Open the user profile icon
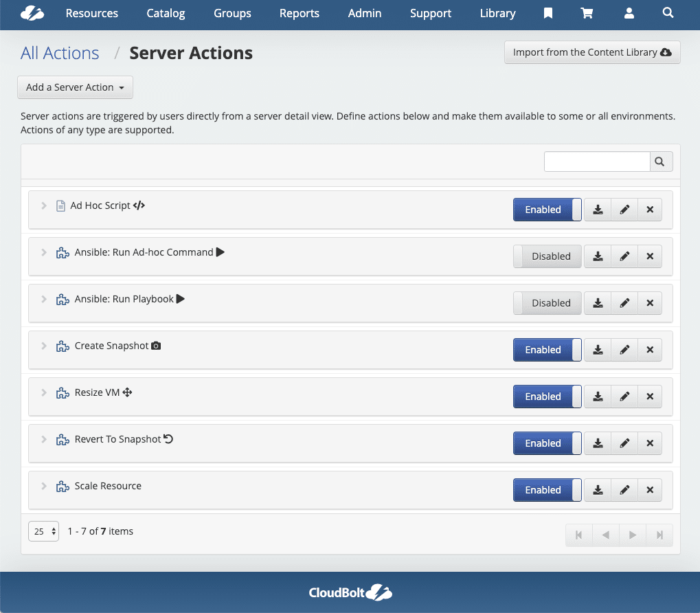700x613 pixels. point(629,13)
